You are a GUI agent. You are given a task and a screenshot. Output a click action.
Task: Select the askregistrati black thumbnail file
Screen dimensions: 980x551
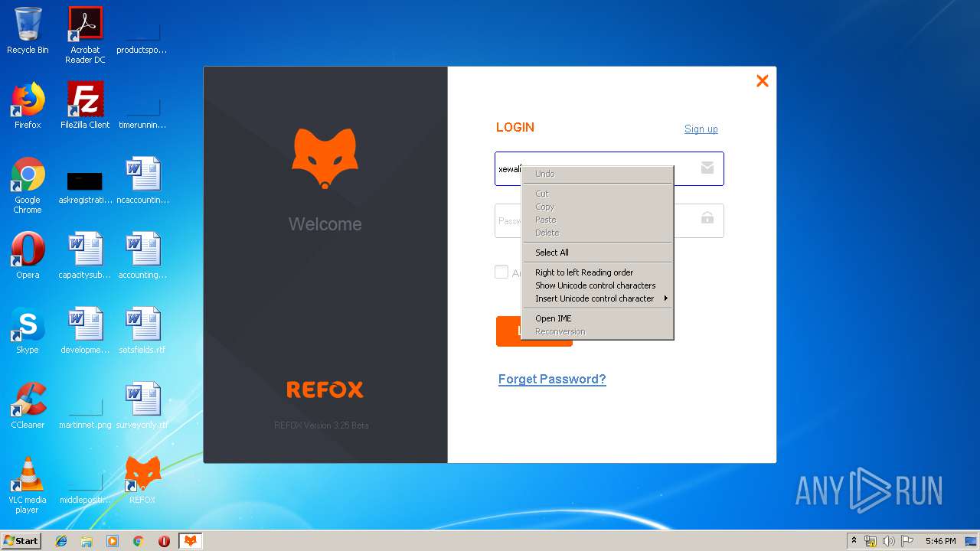(85, 186)
